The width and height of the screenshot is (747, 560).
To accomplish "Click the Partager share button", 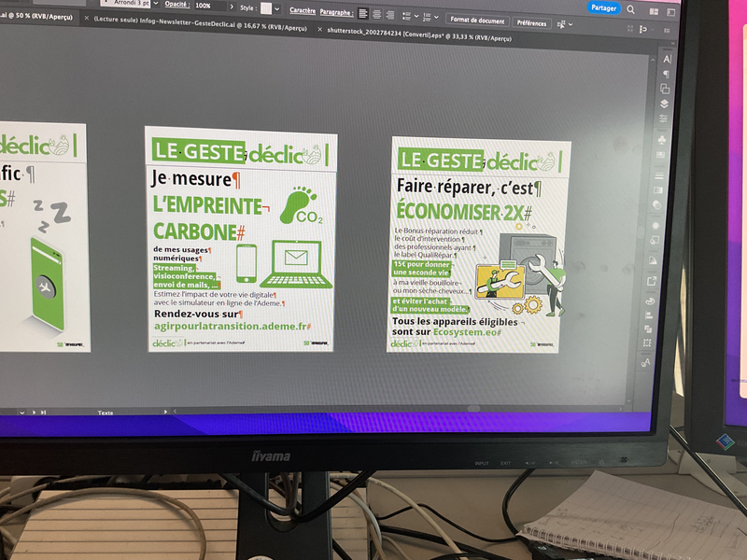I will [604, 7].
